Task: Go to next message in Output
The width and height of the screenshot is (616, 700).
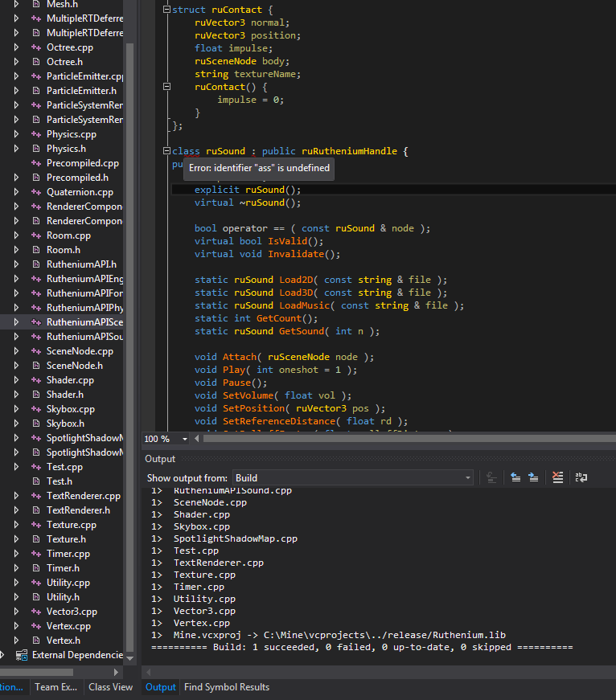Action: click(533, 477)
